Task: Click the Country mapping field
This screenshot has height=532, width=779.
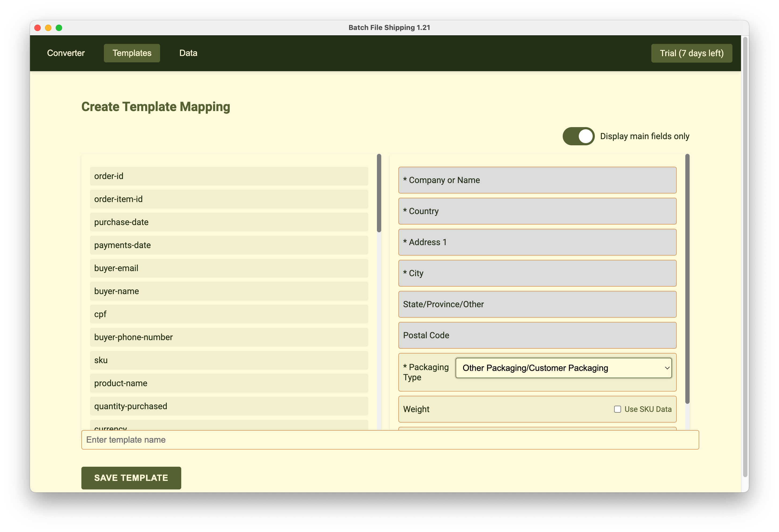Action: pyautogui.click(x=537, y=211)
